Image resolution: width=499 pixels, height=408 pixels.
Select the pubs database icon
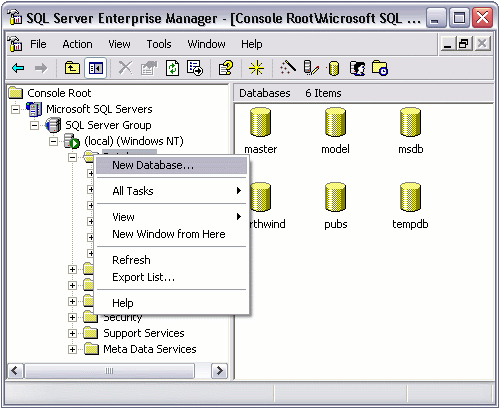tap(335, 197)
